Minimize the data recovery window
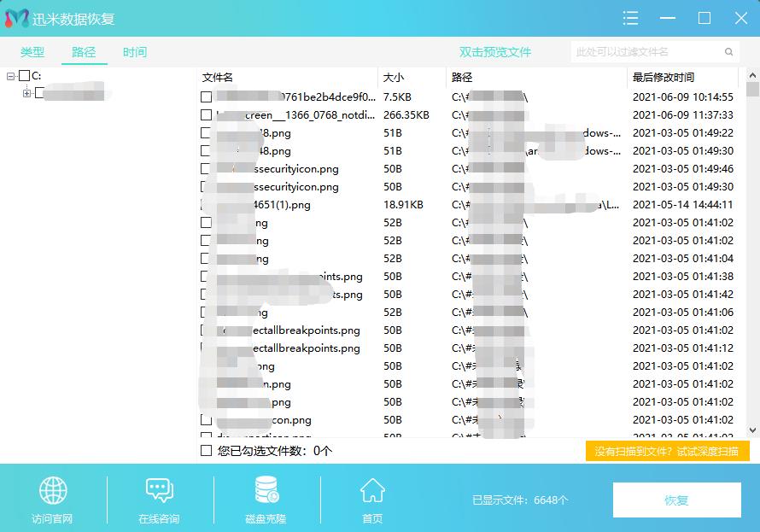This screenshot has width=760, height=532. 668,18
